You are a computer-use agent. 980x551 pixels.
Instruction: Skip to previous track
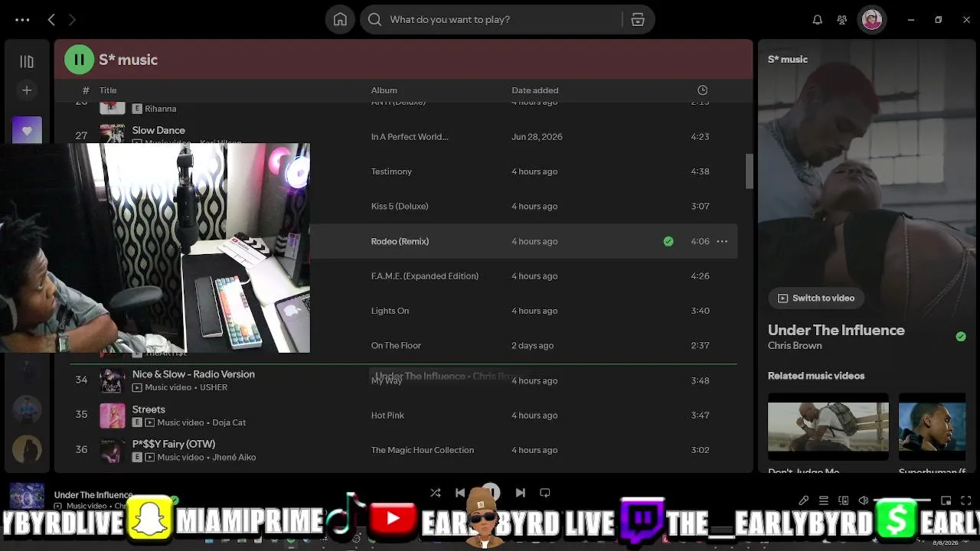point(460,493)
